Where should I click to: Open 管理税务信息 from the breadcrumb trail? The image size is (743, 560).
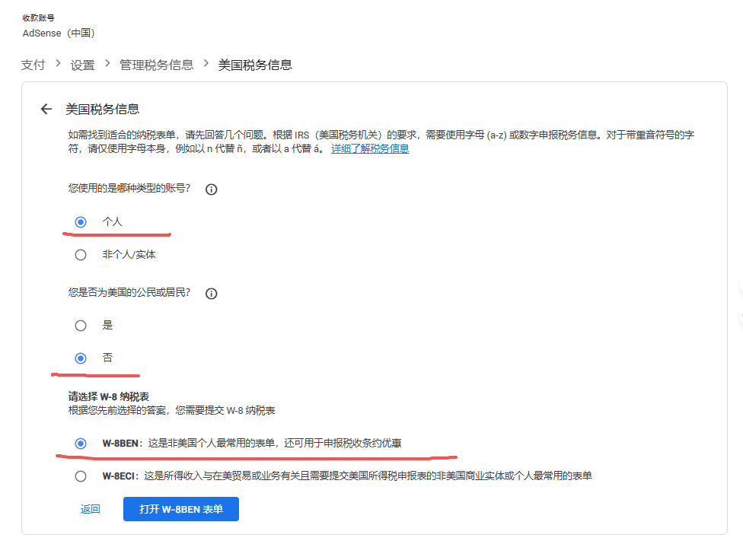pyautogui.click(x=157, y=65)
